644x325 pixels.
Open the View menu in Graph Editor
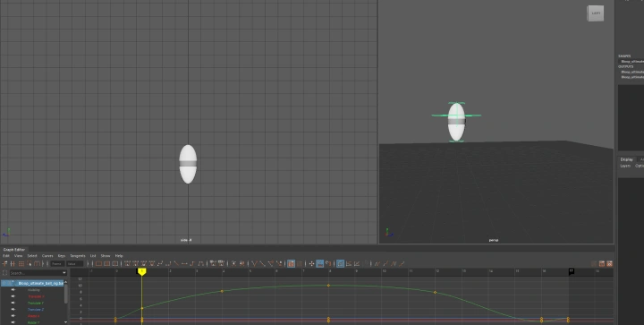(19, 256)
